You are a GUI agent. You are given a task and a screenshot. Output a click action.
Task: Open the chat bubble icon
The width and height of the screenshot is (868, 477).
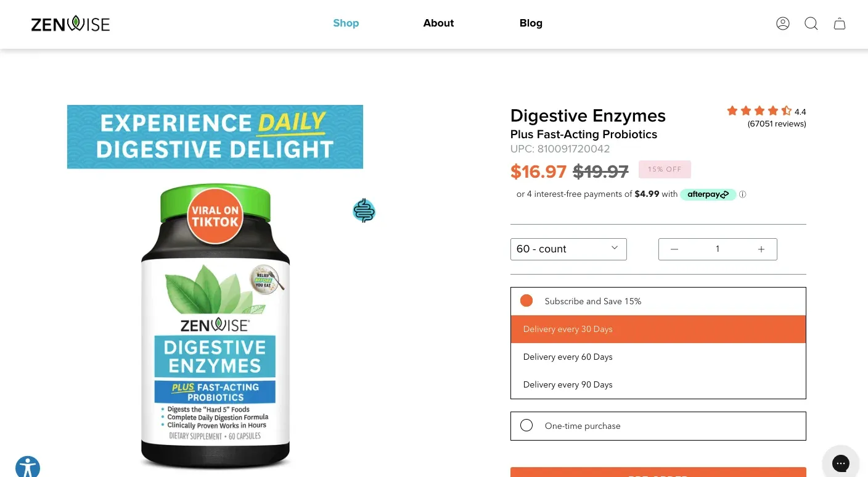[840, 463]
